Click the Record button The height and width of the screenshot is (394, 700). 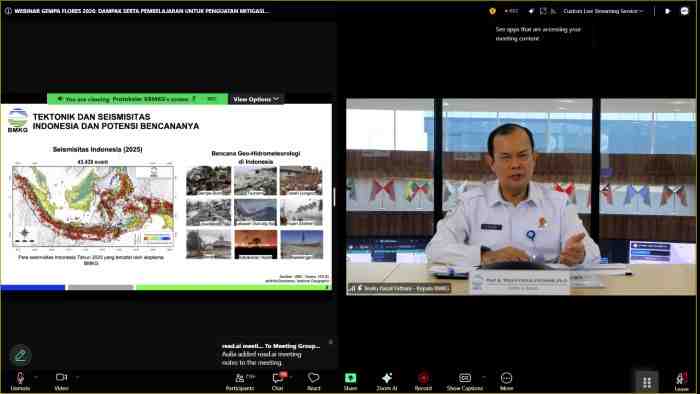[x=423, y=381]
